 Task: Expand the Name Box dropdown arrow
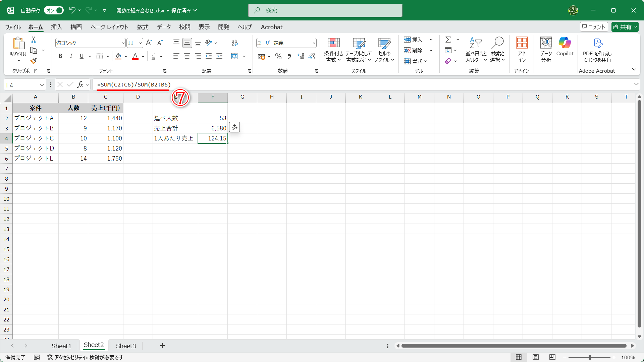pos(42,85)
